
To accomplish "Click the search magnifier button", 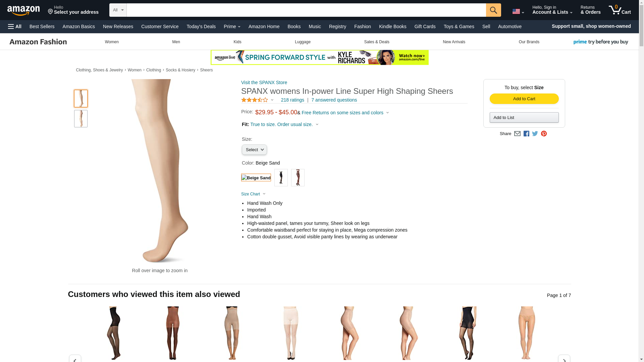I will click(493, 10).
